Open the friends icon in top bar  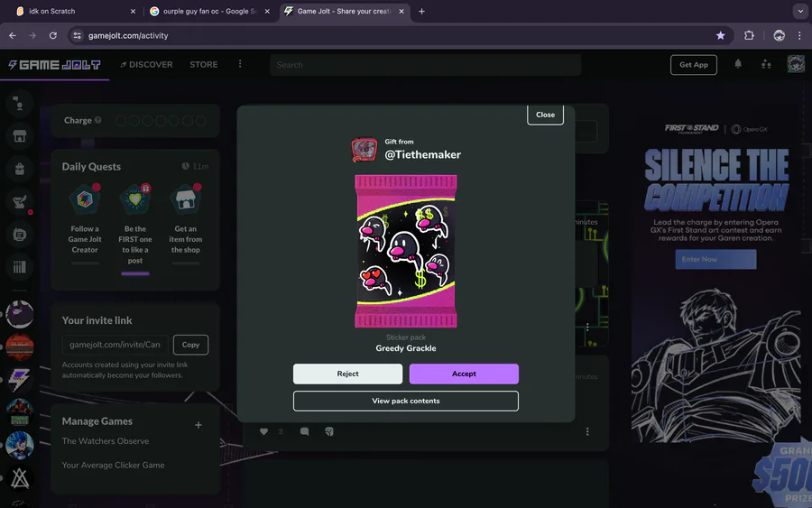point(766,64)
